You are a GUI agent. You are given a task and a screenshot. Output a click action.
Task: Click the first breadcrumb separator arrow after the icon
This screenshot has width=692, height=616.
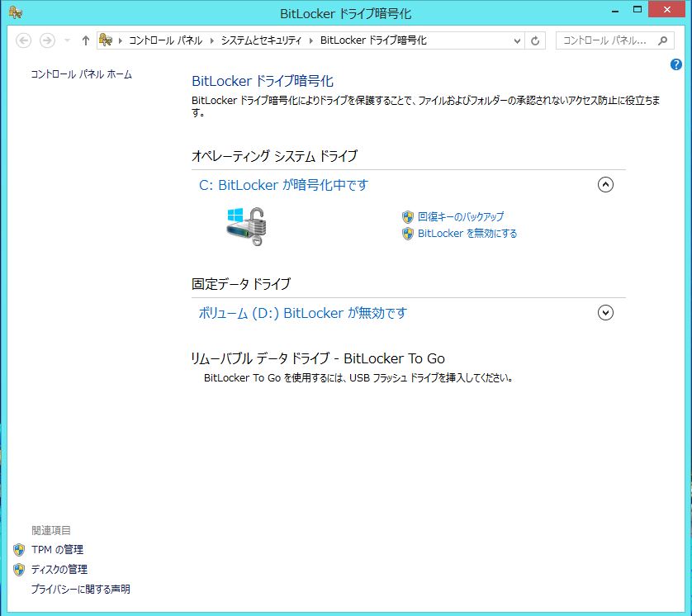pyautogui.click(x=121, y=40)
